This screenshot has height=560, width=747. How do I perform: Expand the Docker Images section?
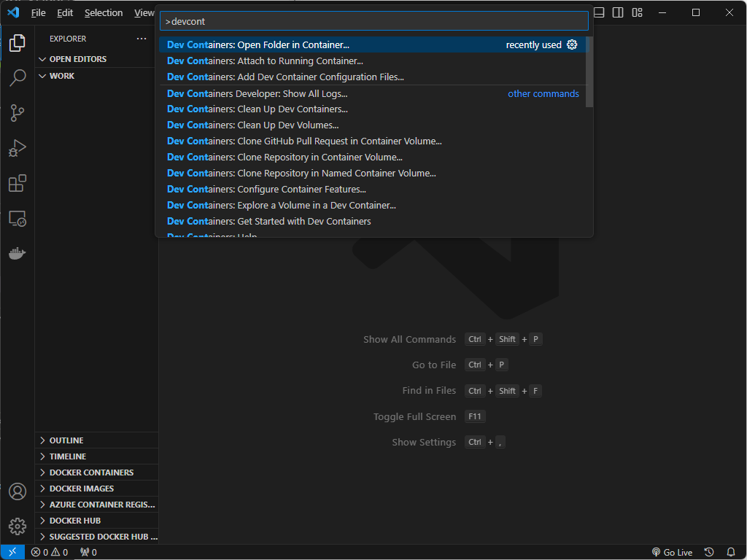(x=96, y=489)
